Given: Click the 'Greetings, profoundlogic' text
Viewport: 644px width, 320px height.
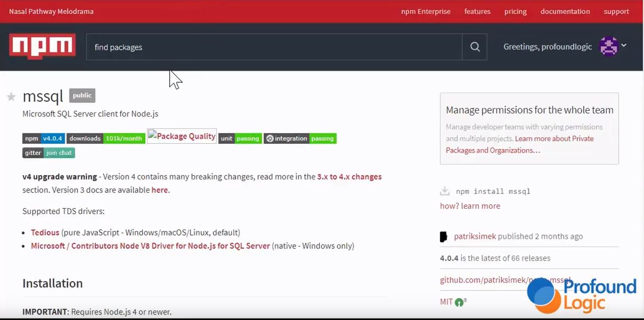Looking at the screenshot, I should [548, 47].
